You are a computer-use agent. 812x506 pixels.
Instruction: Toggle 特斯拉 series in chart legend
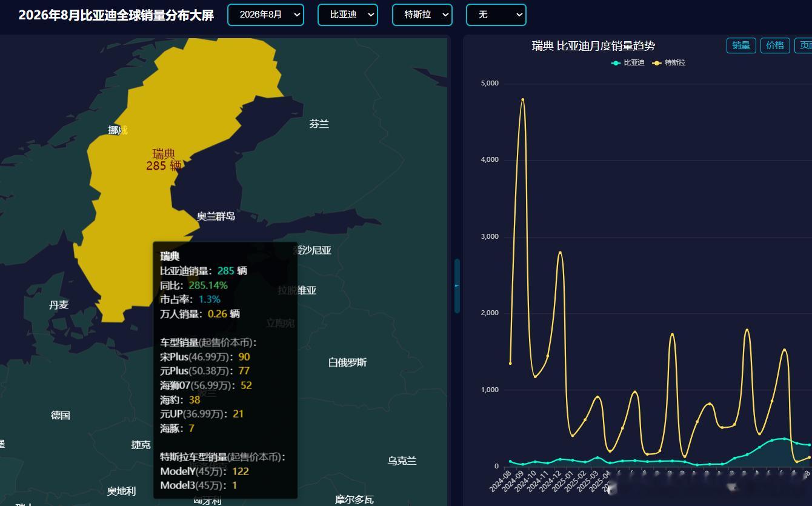[x=669, y=62]
